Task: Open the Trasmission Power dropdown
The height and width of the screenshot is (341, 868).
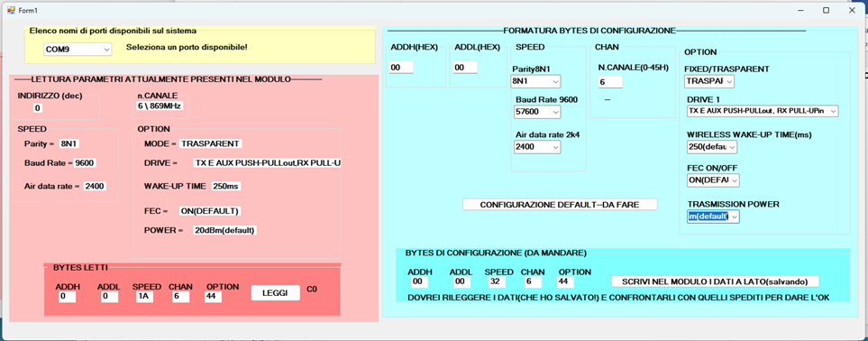Action: click(x=713, y=217)
